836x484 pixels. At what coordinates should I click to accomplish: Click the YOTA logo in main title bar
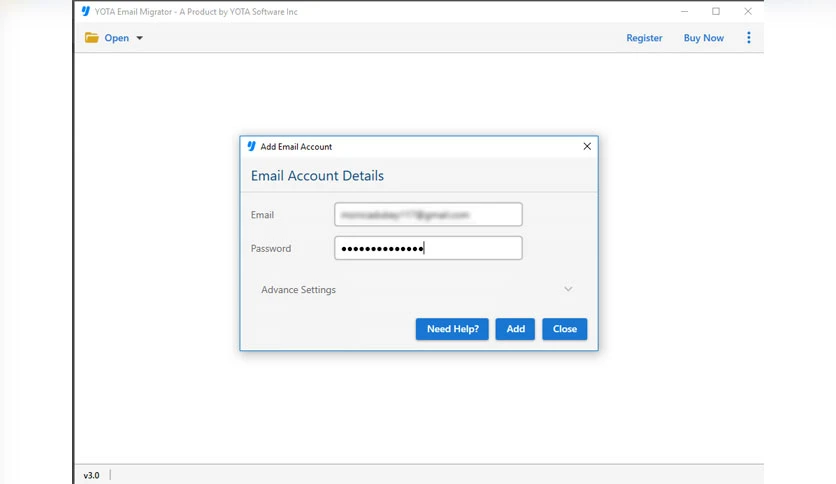(85, 11)
